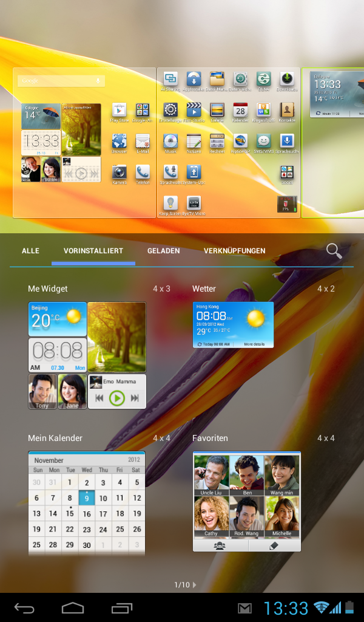Open the Notizen notes icon
Screen dimensions: 364x622
click(194, 142)
